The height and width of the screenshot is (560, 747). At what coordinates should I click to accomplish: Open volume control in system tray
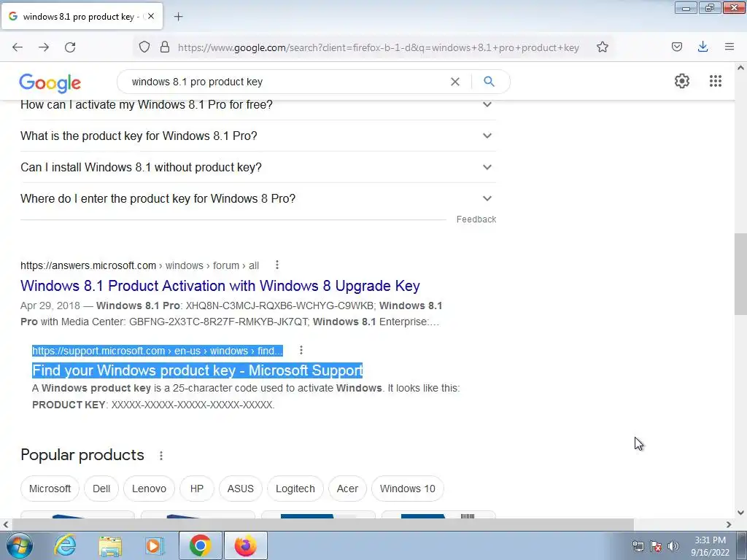pos(673,546)
